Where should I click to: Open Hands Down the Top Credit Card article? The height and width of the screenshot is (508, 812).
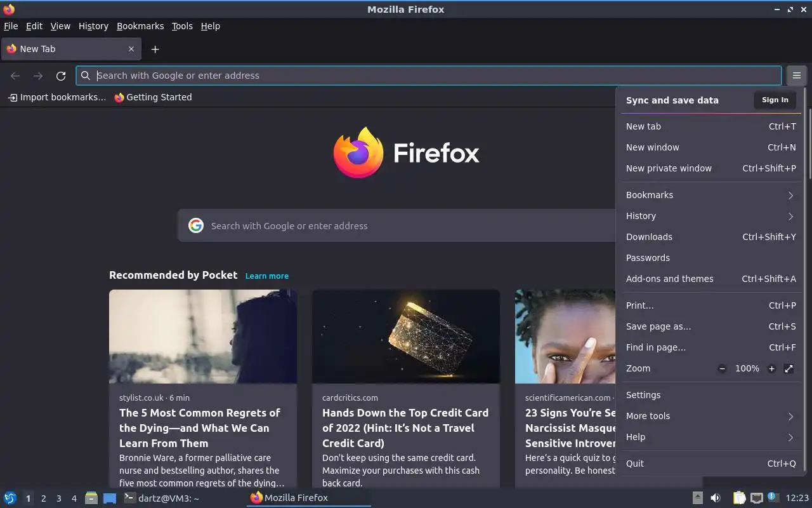pyautogui.click(x=405, y=428)
